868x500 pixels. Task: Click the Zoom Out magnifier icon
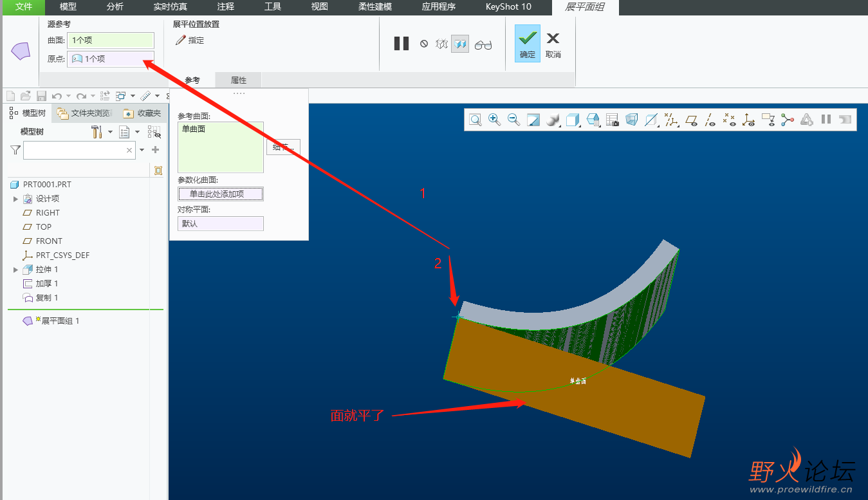[513, 119]
